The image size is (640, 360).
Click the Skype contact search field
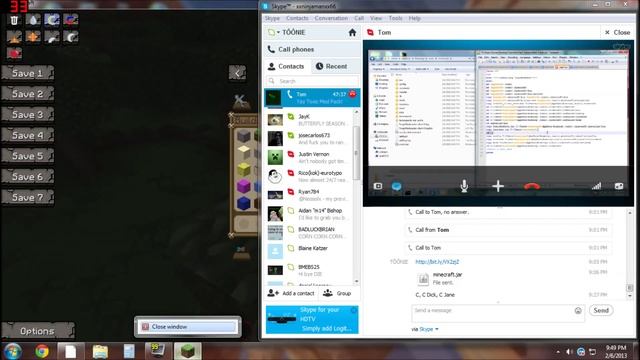click(312, 81)
